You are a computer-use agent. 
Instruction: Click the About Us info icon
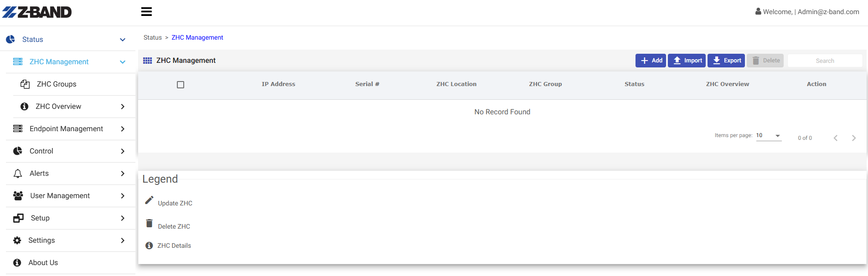click(x=17, y=263)
